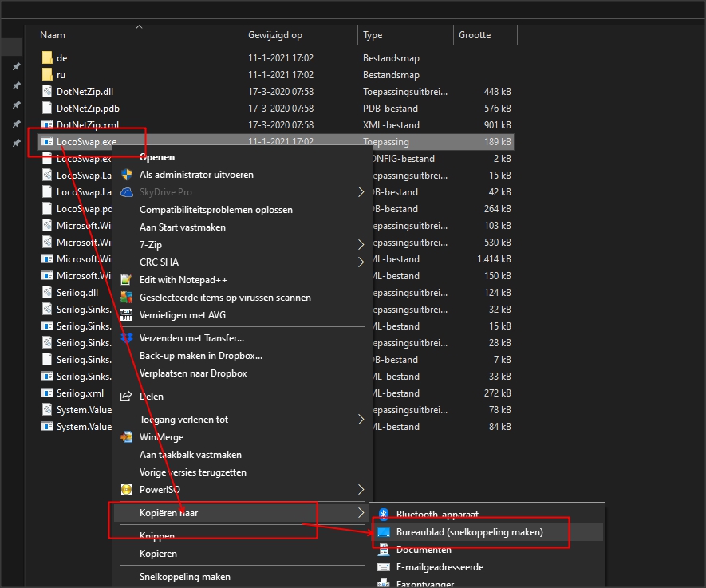Click the PowerISO icon in the menu

click(x=126, y=489)
